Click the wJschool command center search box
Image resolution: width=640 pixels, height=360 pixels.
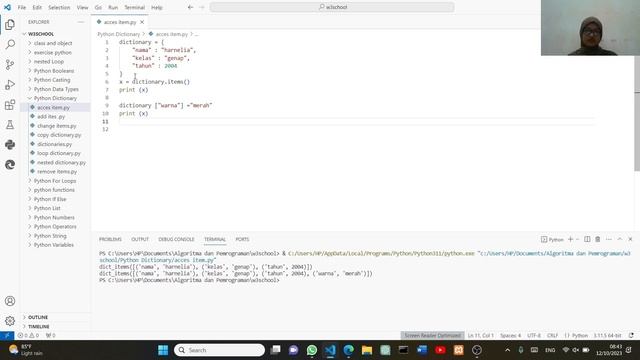(x=332, y=7)
